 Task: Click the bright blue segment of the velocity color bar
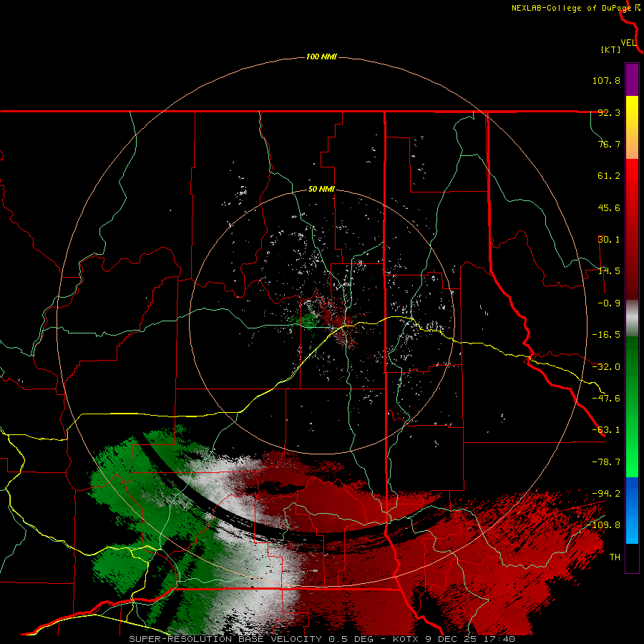click(x=632, y=510)
